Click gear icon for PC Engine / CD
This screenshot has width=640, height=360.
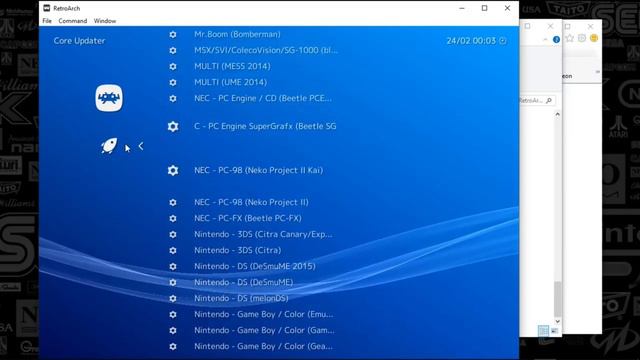(x=173, y=98)
